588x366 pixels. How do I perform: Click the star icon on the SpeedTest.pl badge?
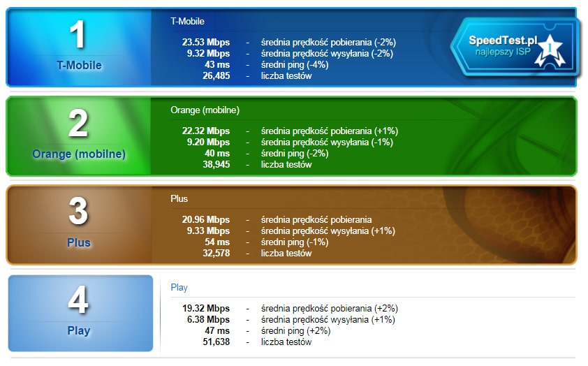click(550, 50)
